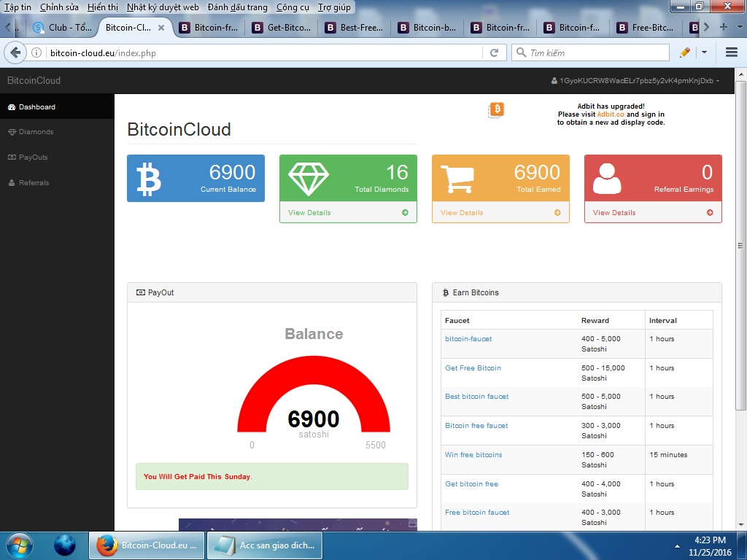
Task: Close the Bitcoin-Cl... tab
Action: click(161, 28)
